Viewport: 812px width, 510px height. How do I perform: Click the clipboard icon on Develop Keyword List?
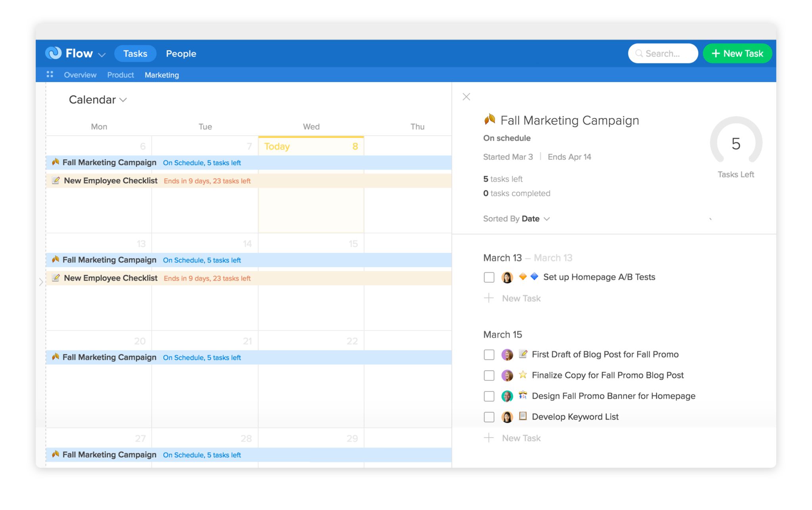tap(523, 416)
